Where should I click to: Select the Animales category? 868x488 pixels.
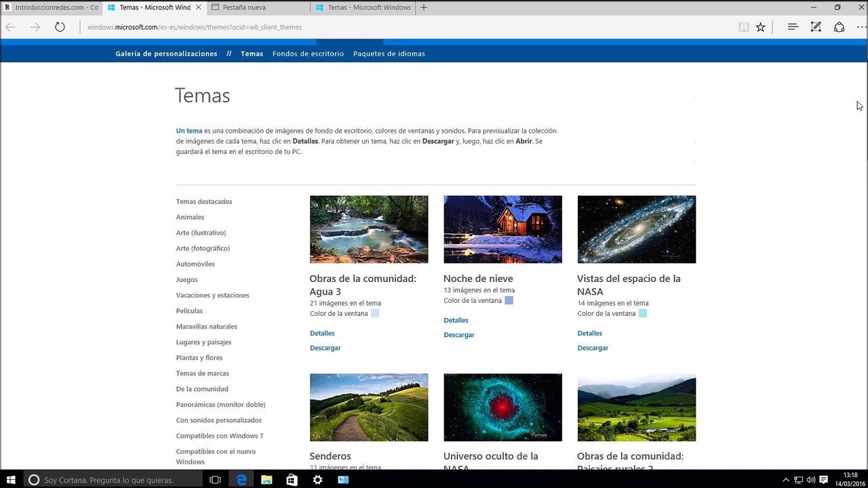(x=190, y=217)
